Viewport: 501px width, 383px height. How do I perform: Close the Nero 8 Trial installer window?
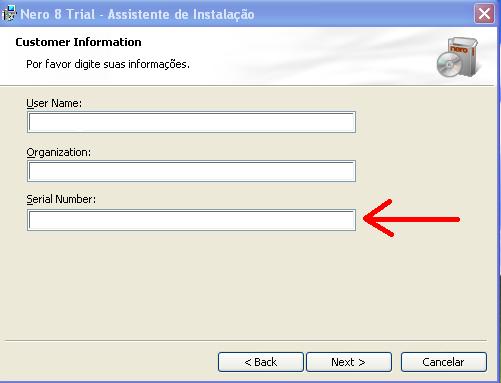tap(484, 14)
